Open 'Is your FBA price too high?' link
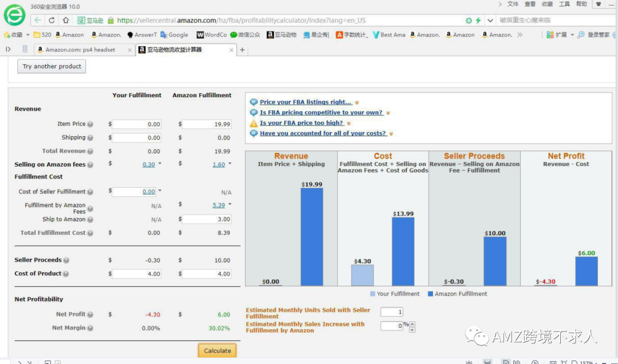This screenshot has width=618, height=364. [x=302, y=122]
